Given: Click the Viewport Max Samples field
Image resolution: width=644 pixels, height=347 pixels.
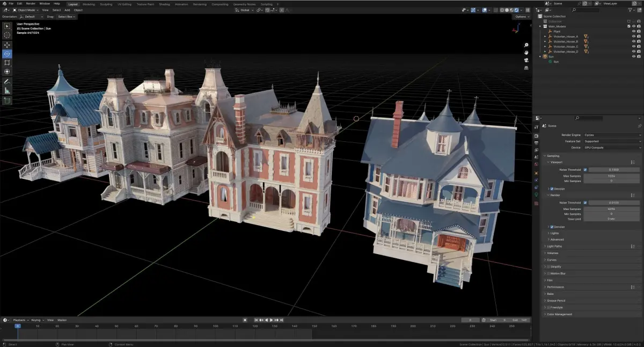Looking at the screenshot, I should [611, 176].
